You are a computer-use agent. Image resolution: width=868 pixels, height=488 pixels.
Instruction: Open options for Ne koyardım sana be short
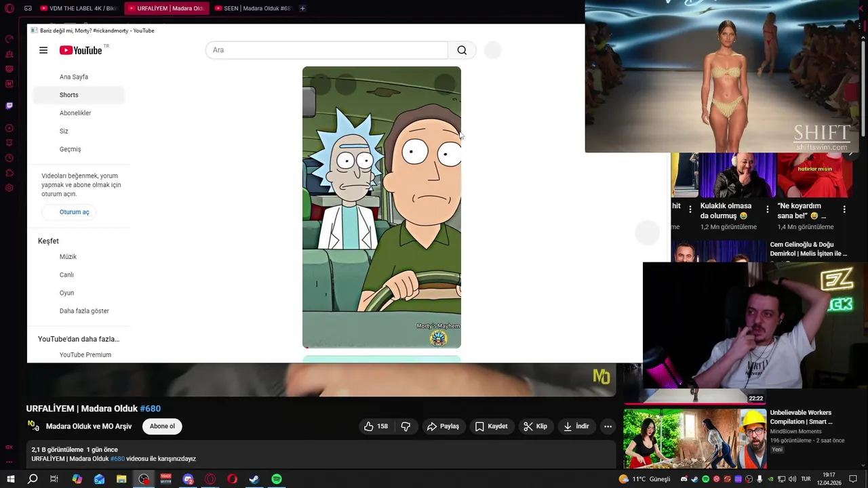pos(844,209)
